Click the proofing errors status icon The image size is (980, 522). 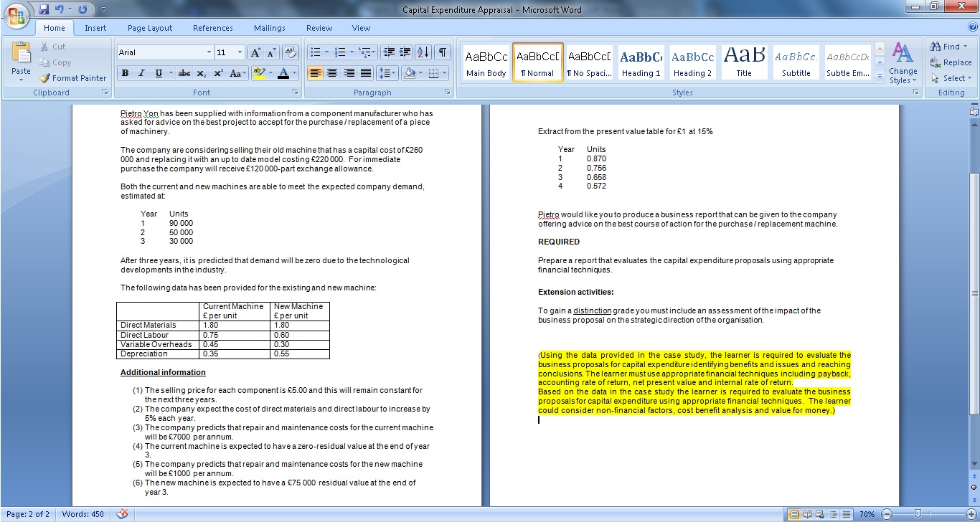point(122,514)
